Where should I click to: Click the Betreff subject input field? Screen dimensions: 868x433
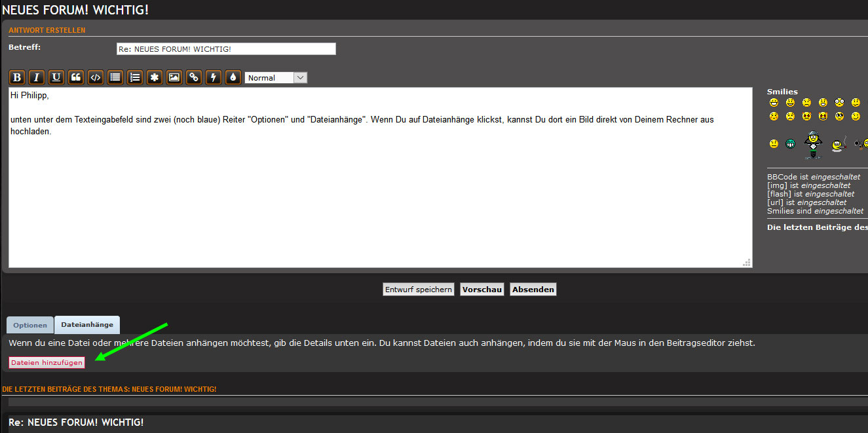[x=226, y=49]
